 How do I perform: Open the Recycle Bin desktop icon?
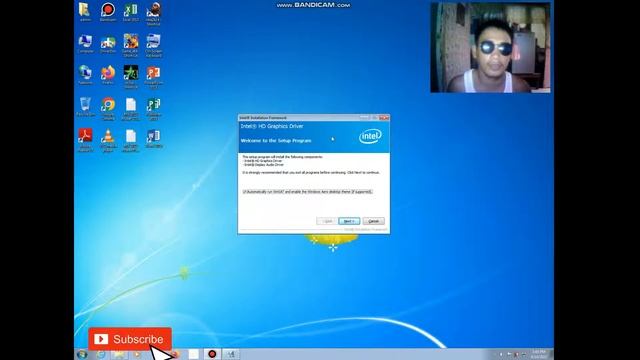(x=85, y=107)
